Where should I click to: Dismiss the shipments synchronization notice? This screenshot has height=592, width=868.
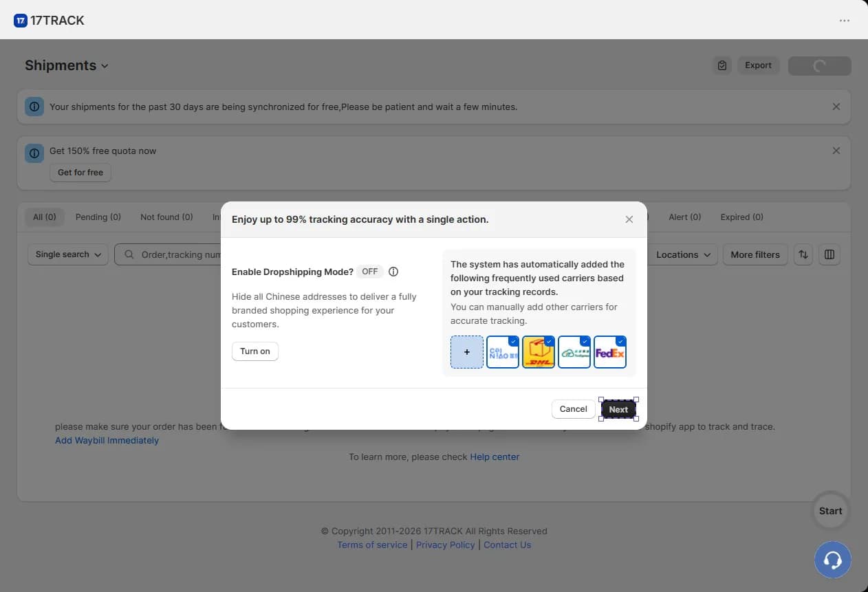(836, 107)
